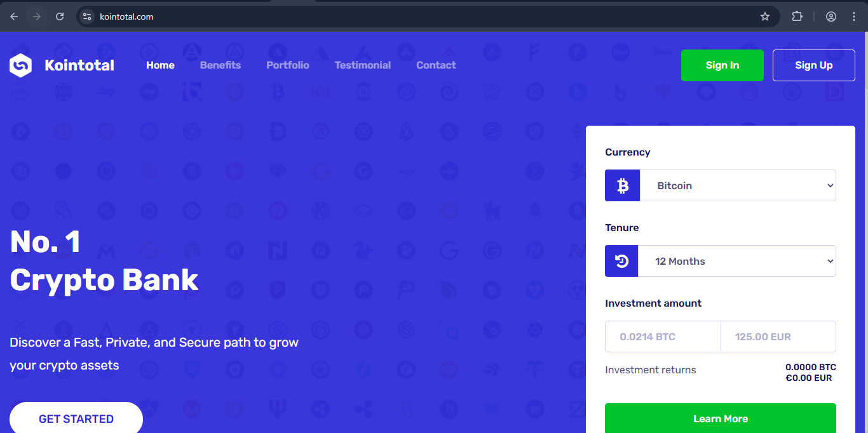Open the Testimonial nav item
The height and width of the screenshot is (433, 868).
(x=363, y=65)
